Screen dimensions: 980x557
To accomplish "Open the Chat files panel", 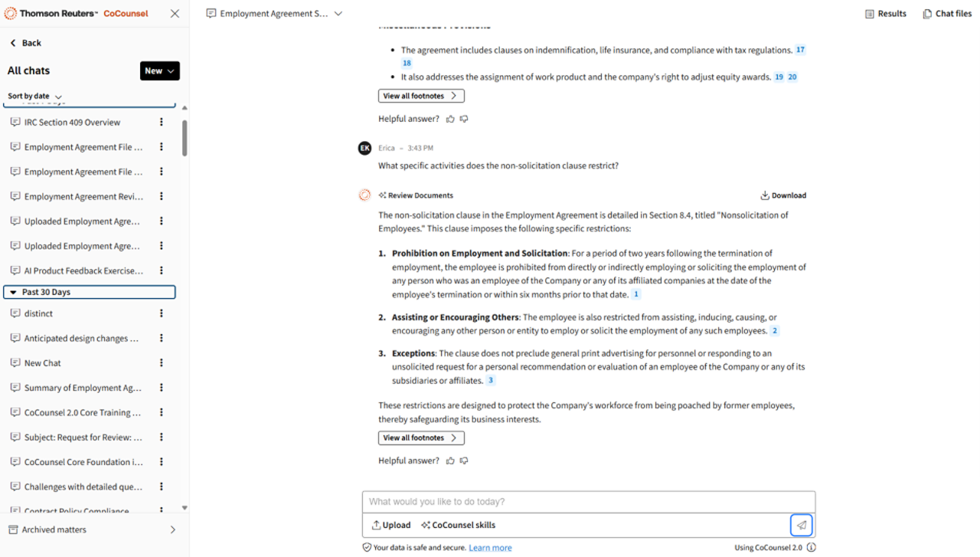I will [947, 14].
